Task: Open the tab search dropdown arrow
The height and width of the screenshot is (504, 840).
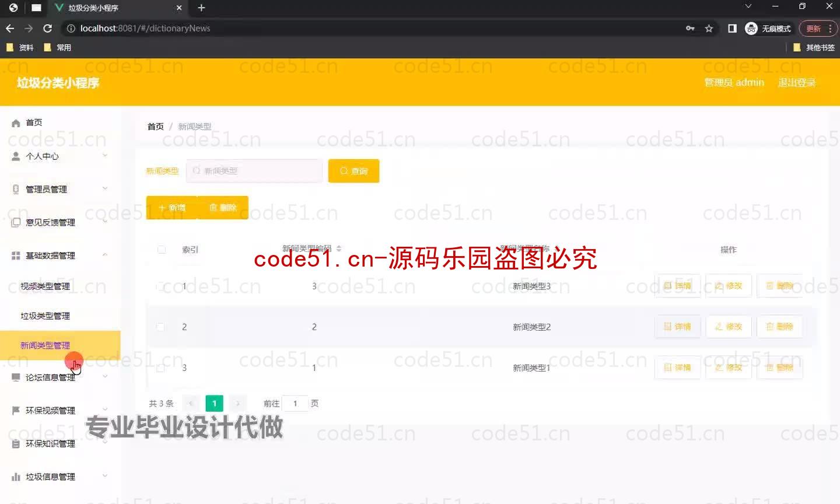Action: [x=748, y=6]
